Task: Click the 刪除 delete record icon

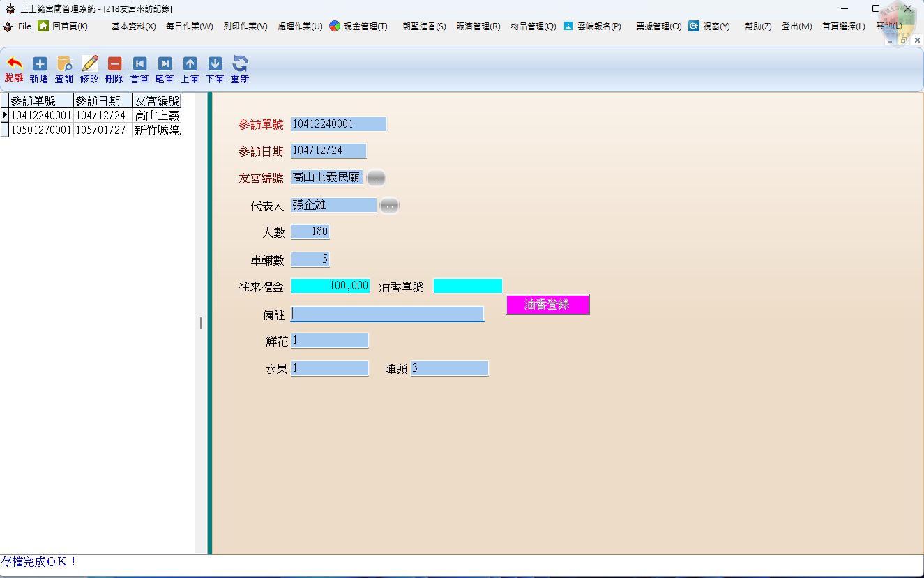Action: coord(114,65)
